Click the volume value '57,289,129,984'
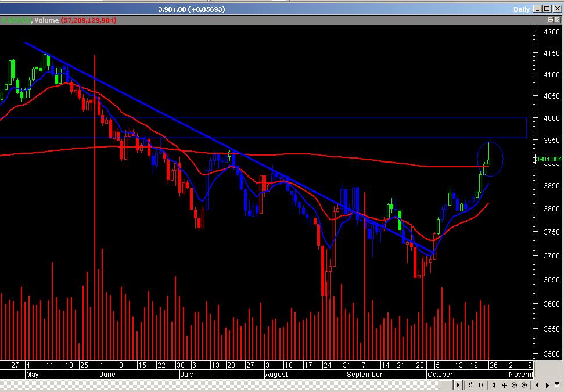The height and width of the screenshot is (392, 564). point(88,20)
